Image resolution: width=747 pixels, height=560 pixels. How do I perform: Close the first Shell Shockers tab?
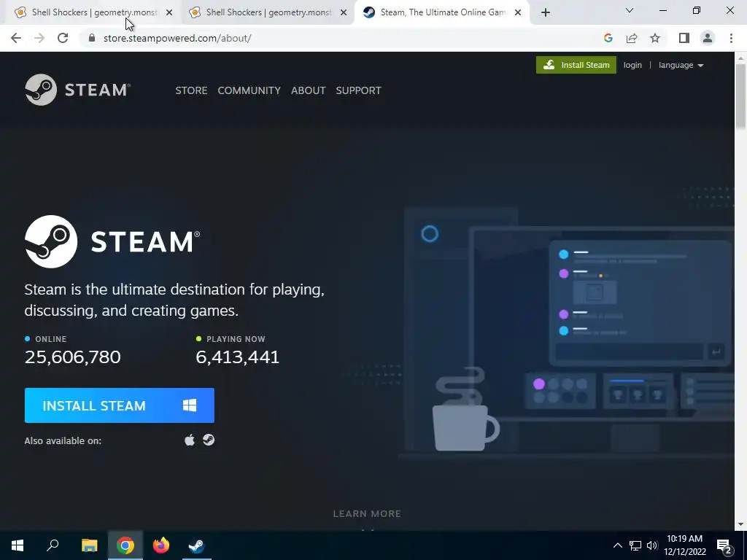(x=169, y=12)
